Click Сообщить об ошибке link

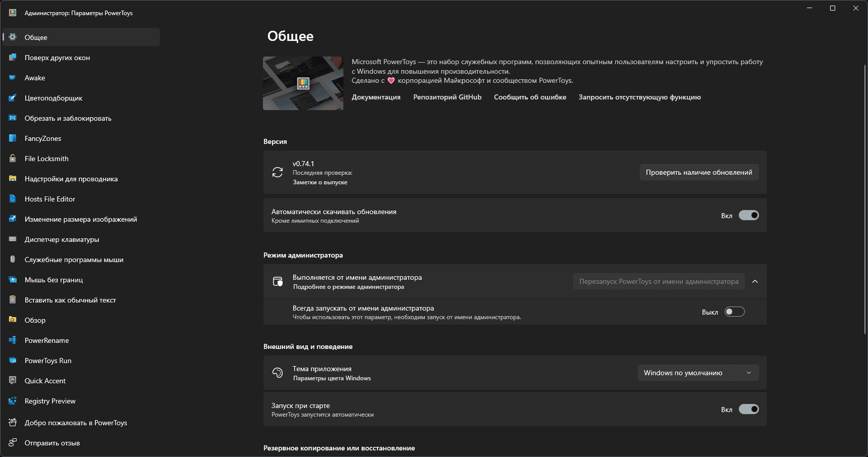(530, 97)
